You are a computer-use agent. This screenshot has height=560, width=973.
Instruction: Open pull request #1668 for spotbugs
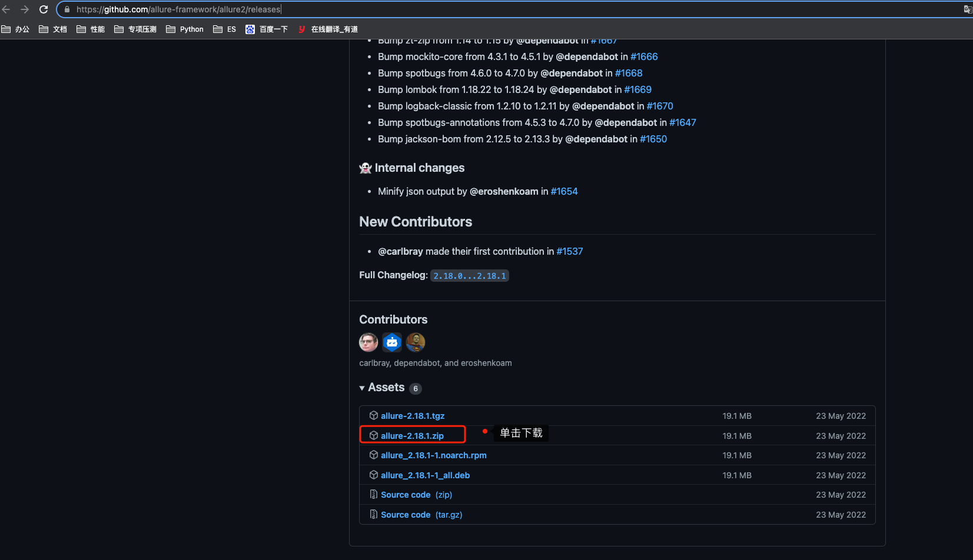pyautogui.click(x=629, y=73)
